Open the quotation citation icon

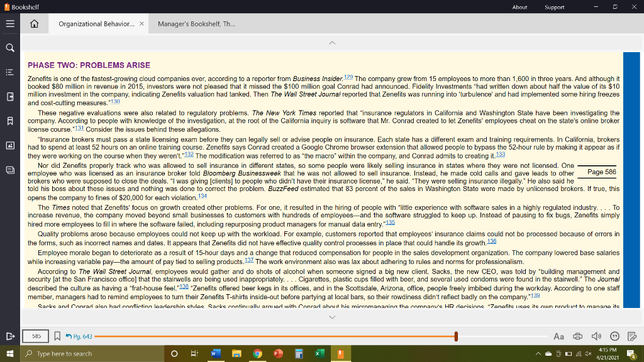(615, 337)
